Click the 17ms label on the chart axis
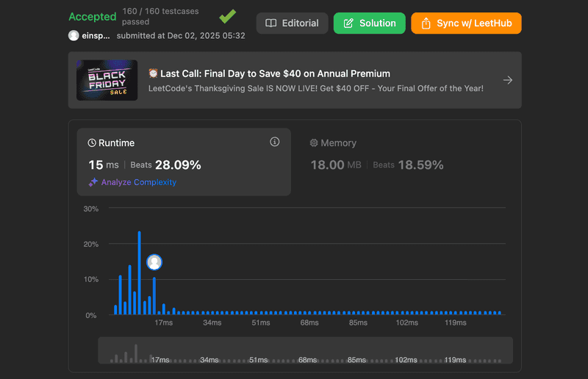Screen dimensions: 588x379 pyautogui.click(x=163, y=322)
